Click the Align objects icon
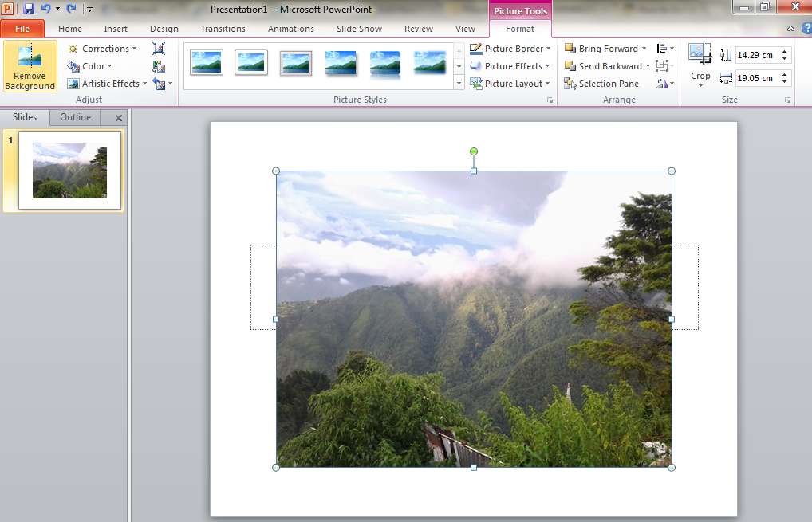This screenshot has height=522, width=812. [x=665, y=49]
